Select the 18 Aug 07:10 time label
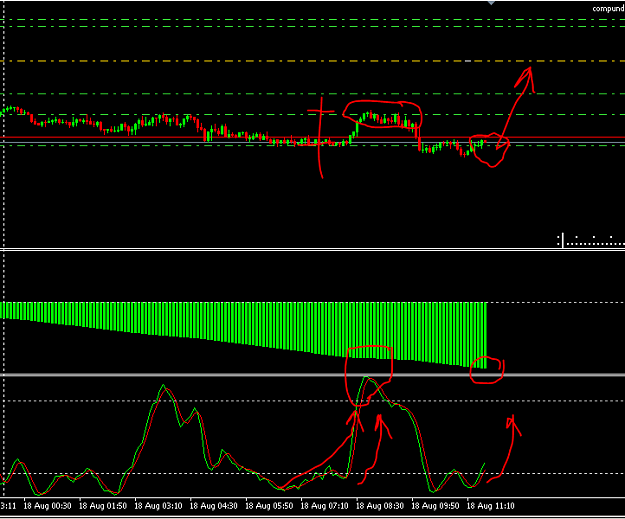This screenshot has height=519, width=625. pos(324,506)
